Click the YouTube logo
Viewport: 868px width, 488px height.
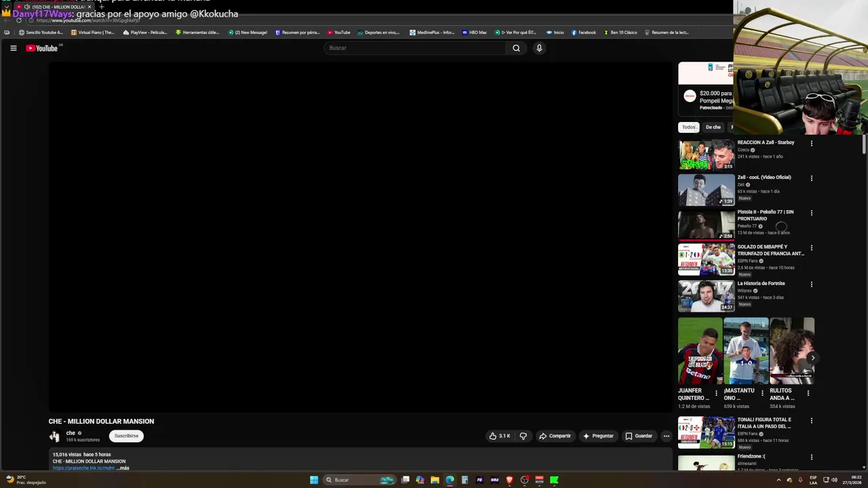tap(42, 48)
